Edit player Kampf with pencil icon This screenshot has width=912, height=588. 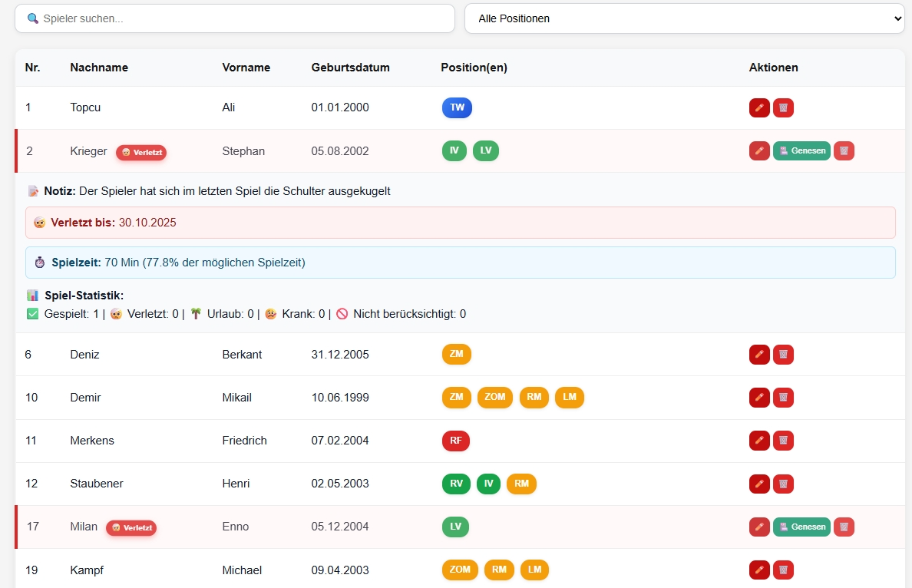point(759,570)
